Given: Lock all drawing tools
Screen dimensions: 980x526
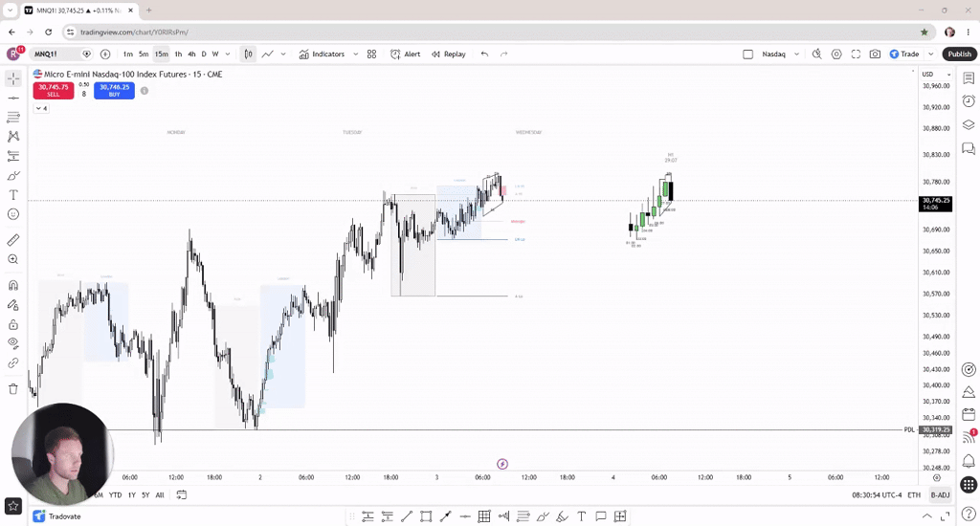Looking at the screenshot, I should click(13, 325).
